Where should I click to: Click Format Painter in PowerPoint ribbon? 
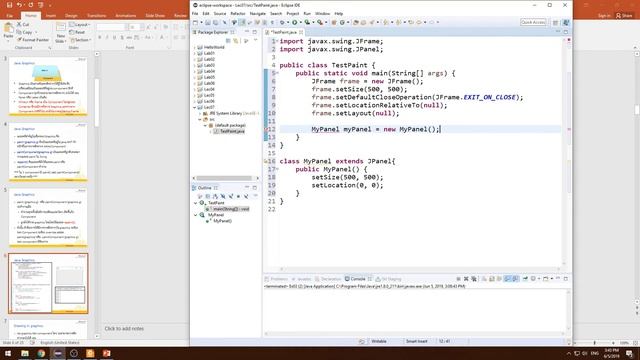pyautogui.click(x=33, y=40)
